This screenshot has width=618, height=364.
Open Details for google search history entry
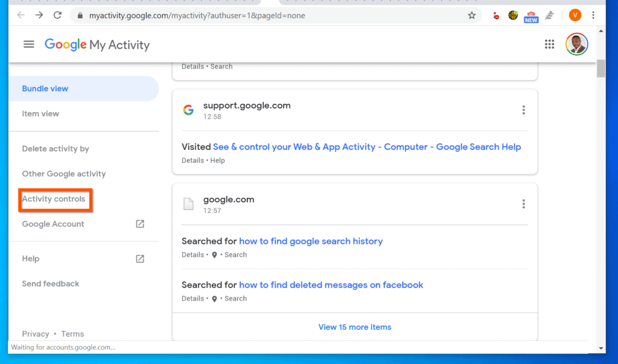193,255
